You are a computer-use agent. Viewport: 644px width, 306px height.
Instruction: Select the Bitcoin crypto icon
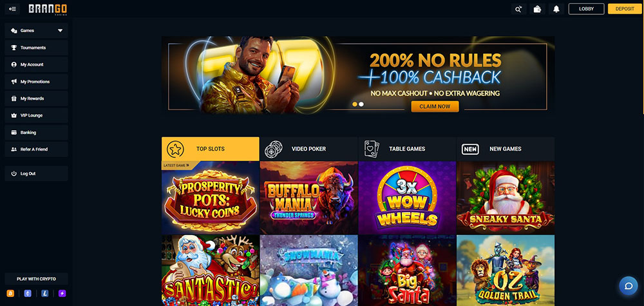(x=10, y=293)
